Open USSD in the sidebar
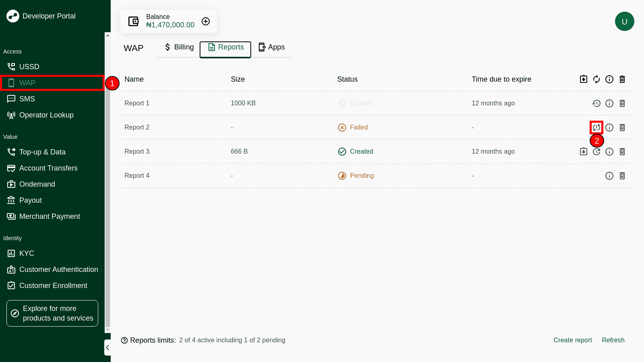The height and width of the screenshot is (362, 644). tap(29, 67)
